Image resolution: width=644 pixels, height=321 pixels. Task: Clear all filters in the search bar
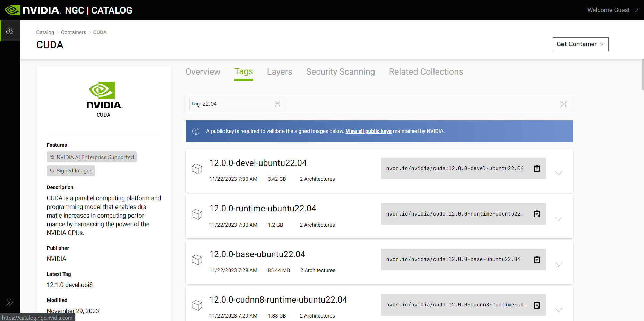(564, 104)
